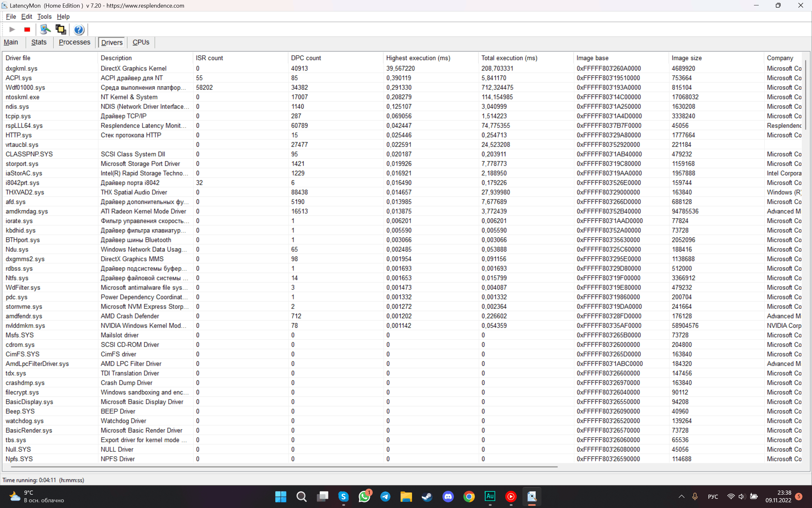Click the microphone tray icon
Screen dimensions: 812x508
tap(695, 497)
